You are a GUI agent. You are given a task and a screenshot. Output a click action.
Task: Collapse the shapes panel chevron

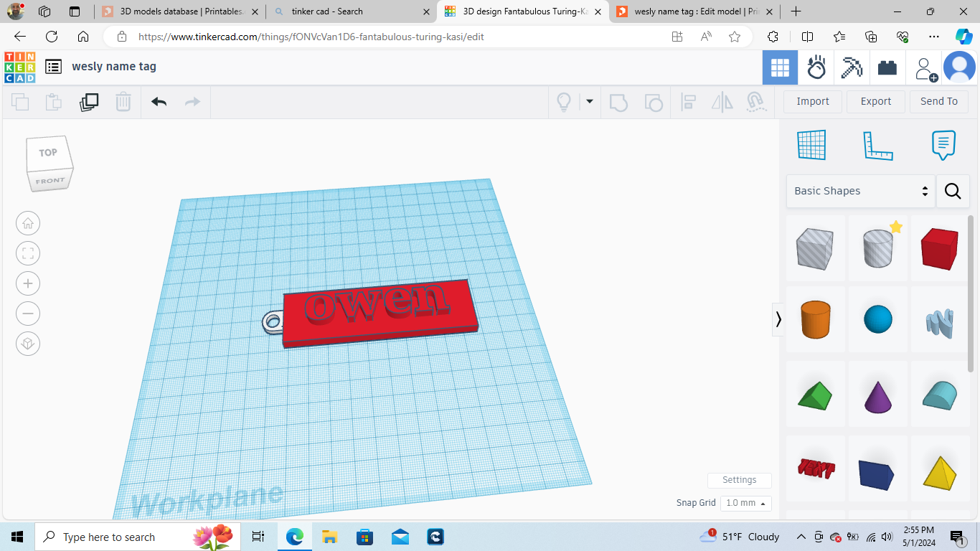tap(778, 319)
